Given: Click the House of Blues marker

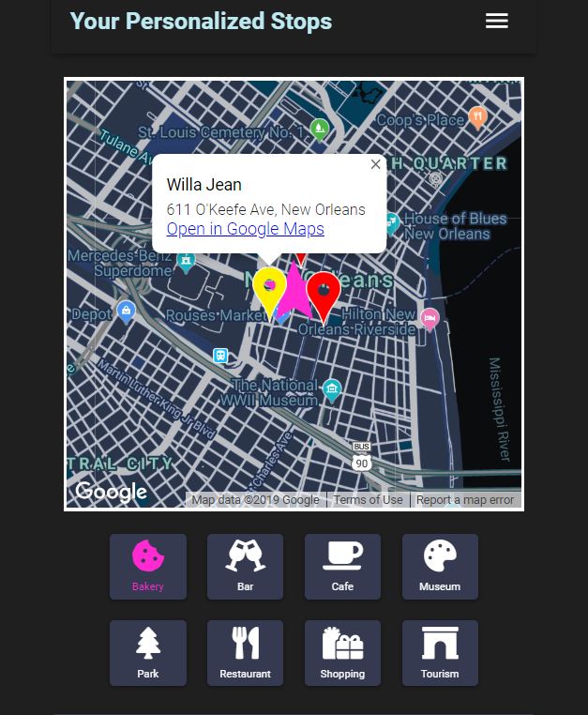Looking at the screenshot, I should [x=392, y=223].
